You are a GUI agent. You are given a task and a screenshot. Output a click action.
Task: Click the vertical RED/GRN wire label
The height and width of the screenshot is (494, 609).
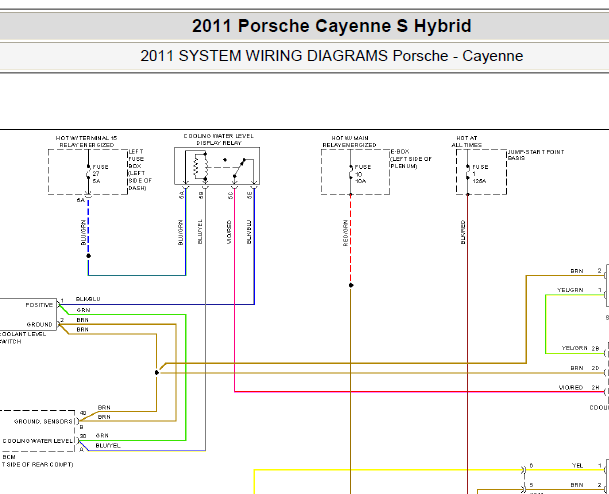pyautogui.click(x=345, y=233)
